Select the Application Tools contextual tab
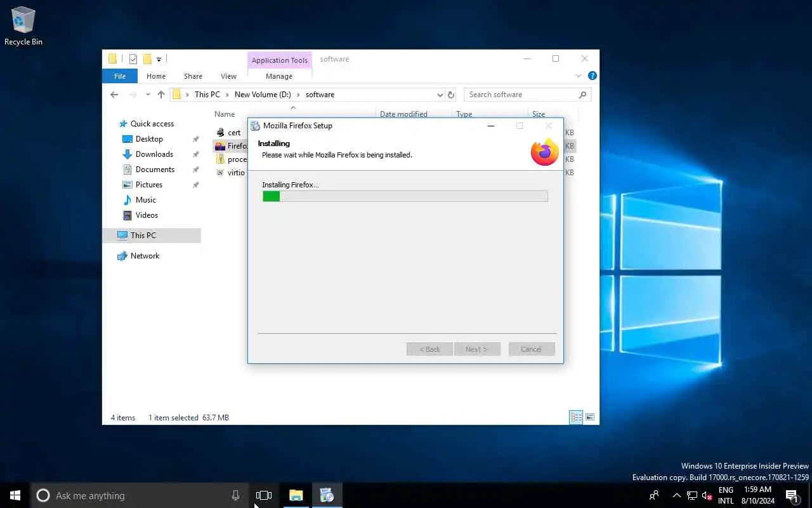Viewport: 812px width, 508px height. (279, 60)
